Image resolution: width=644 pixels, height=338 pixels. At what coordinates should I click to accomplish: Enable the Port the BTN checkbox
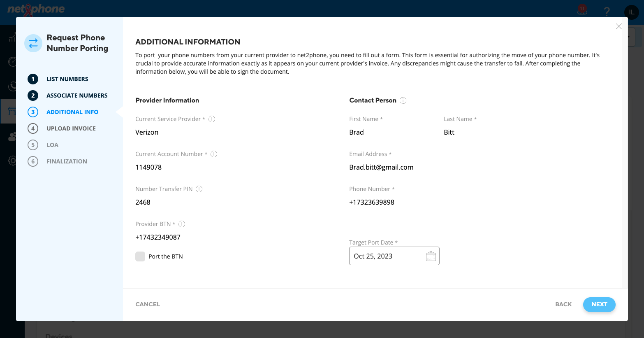pyautogui.click(x=140, y=256)
